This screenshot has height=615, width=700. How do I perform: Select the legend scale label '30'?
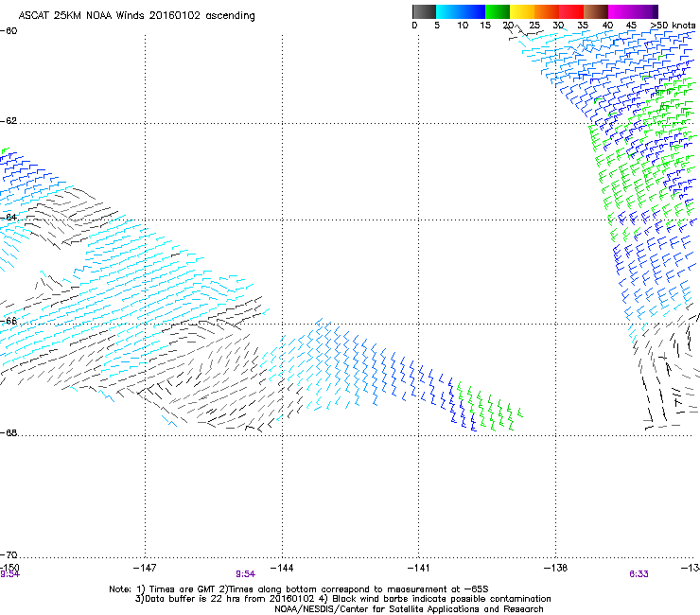pos(558,25)
